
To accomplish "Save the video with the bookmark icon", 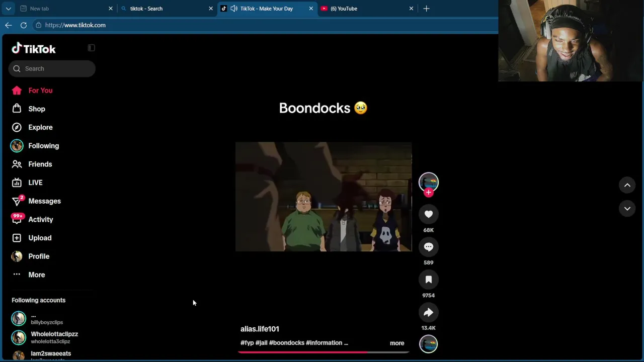I will (429, 280).
